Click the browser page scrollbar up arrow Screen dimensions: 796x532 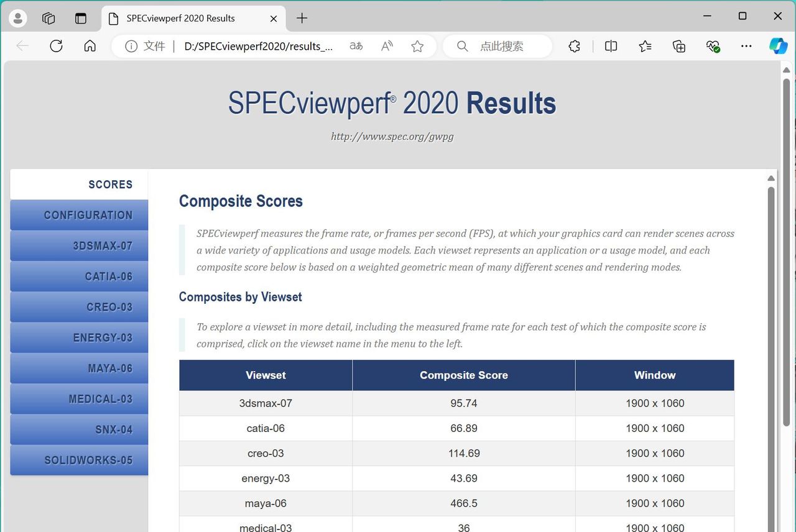786,70
